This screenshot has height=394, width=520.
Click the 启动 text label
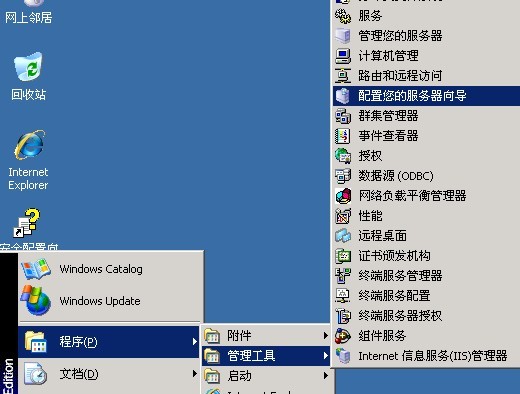pyautogui.click(x=239, y=376)
